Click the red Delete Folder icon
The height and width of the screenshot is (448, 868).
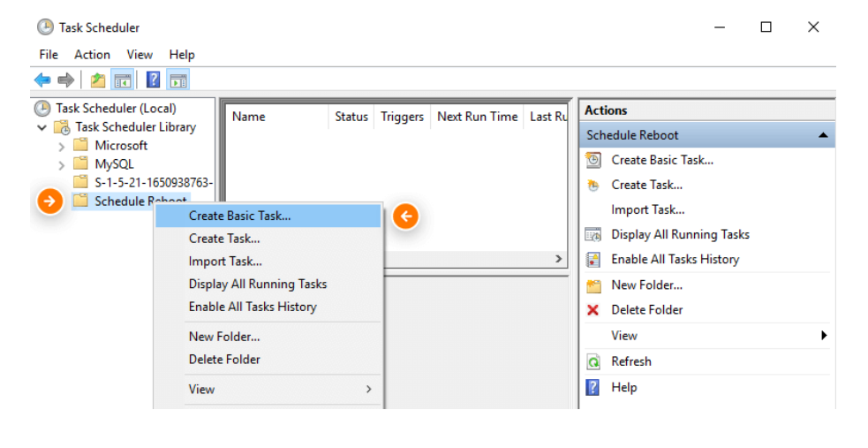593,310
